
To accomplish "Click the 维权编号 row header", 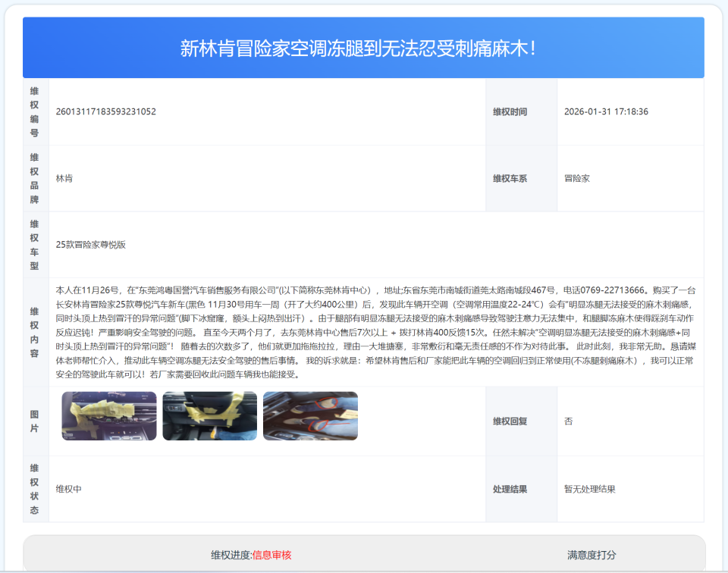I will click(33, 111).
